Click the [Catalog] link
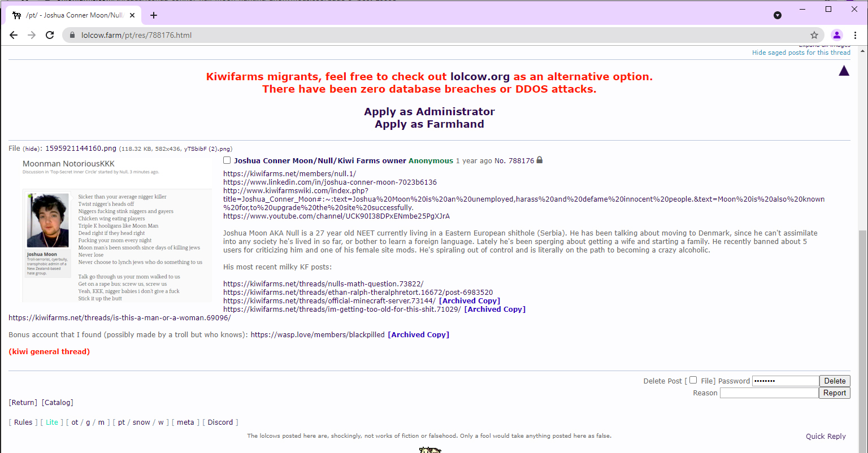The height and width of the screenshot is (453, 868). 58,403
